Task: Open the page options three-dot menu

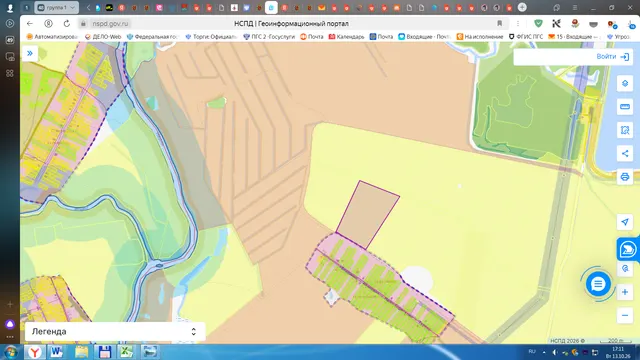Action: coord(518,24)
